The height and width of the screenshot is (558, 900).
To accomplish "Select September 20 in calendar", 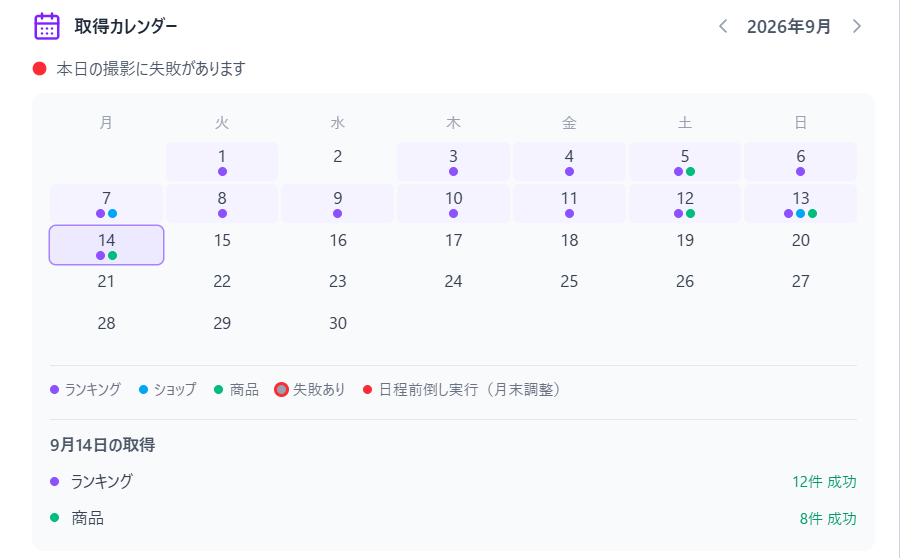I will click(x=801, y=245).
